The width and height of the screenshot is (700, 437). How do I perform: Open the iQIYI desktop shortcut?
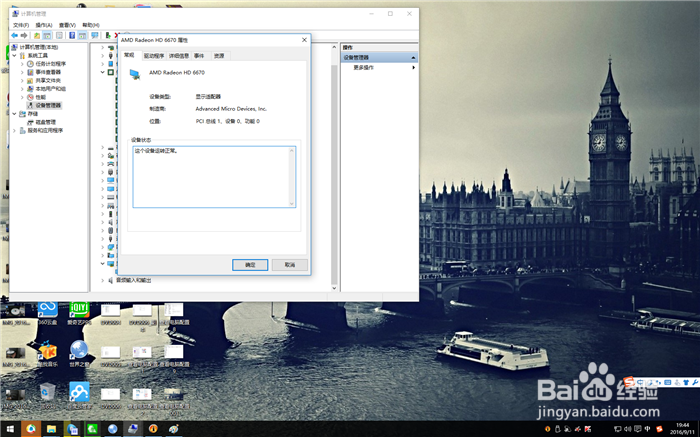[x=79, y=312]
